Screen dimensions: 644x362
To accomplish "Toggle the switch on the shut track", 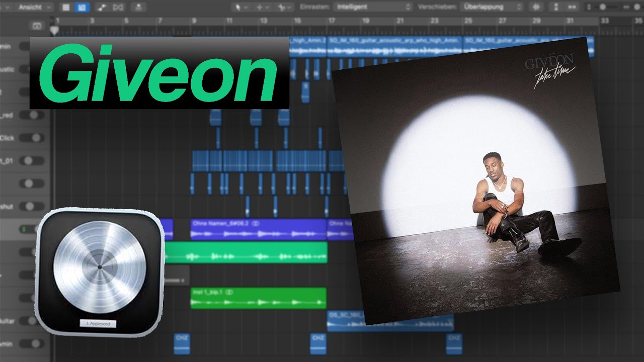I will 31,206.
